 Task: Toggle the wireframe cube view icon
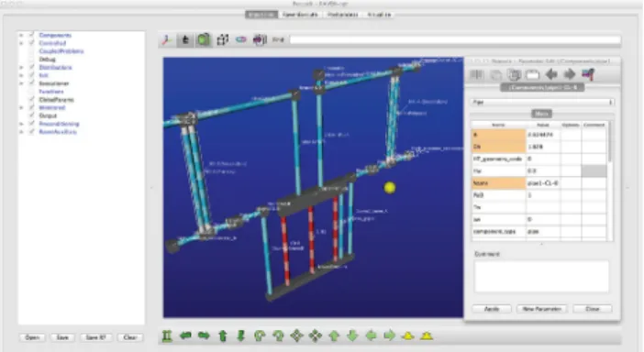pos(223,39)
